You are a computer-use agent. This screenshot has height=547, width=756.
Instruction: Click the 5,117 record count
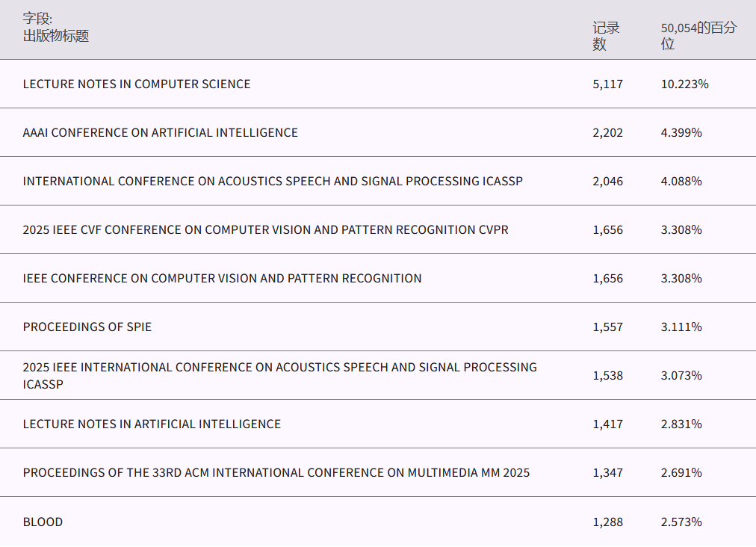coord(607,84)
